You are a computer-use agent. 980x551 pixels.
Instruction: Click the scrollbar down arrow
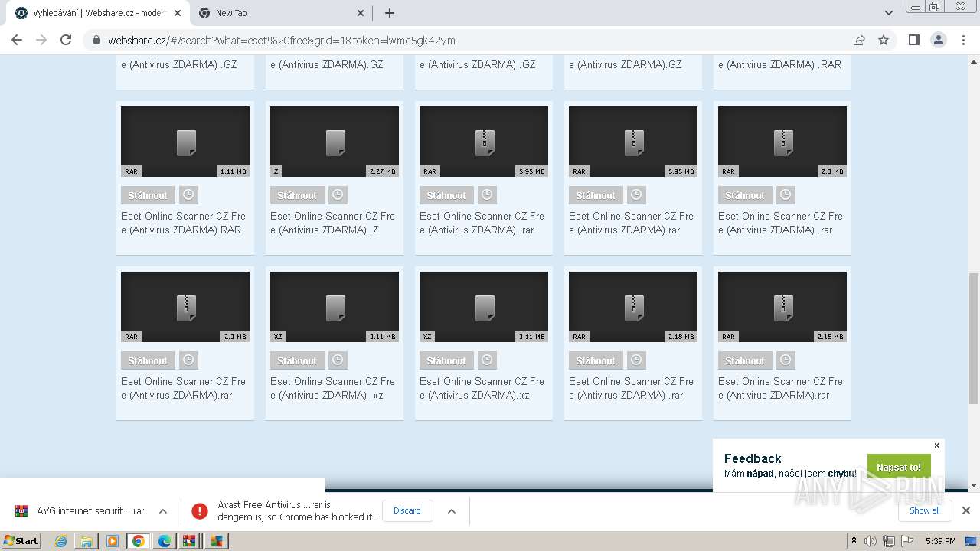[974, 485]
